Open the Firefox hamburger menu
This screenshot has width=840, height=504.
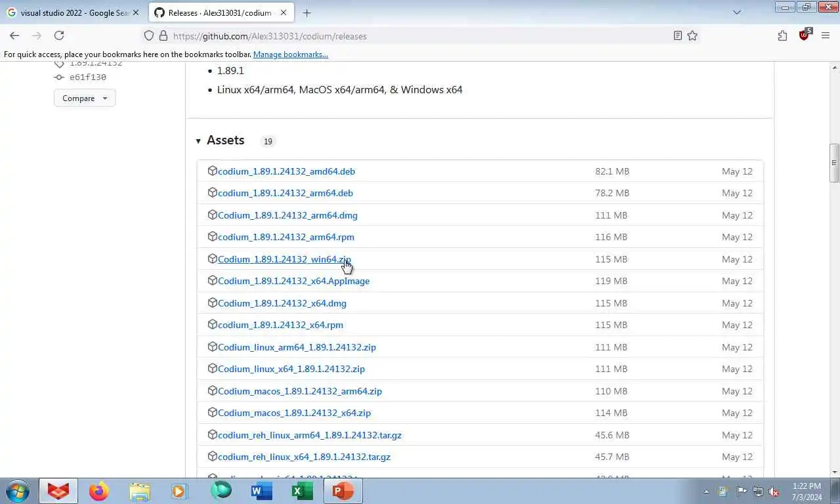click(826, 36)
